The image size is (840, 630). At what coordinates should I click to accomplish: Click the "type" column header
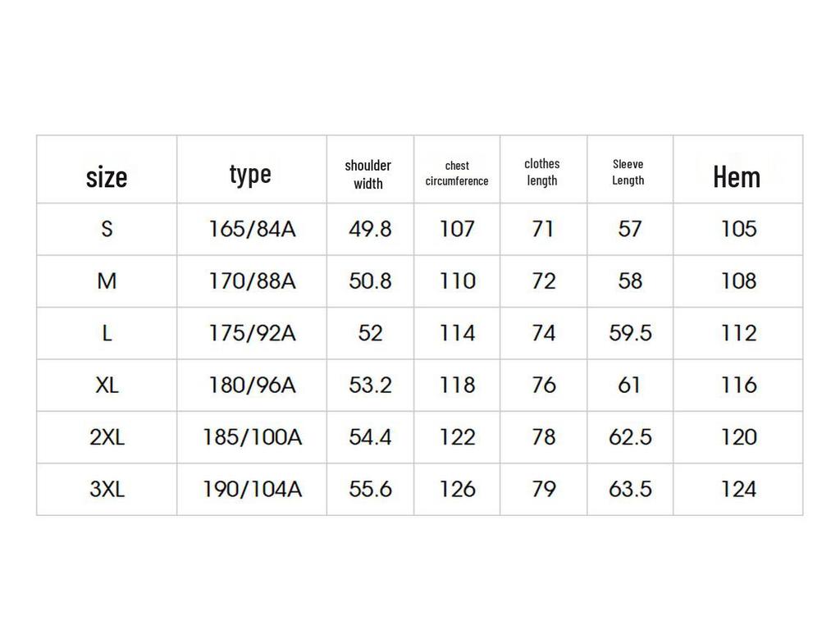(x=250, y=174)
